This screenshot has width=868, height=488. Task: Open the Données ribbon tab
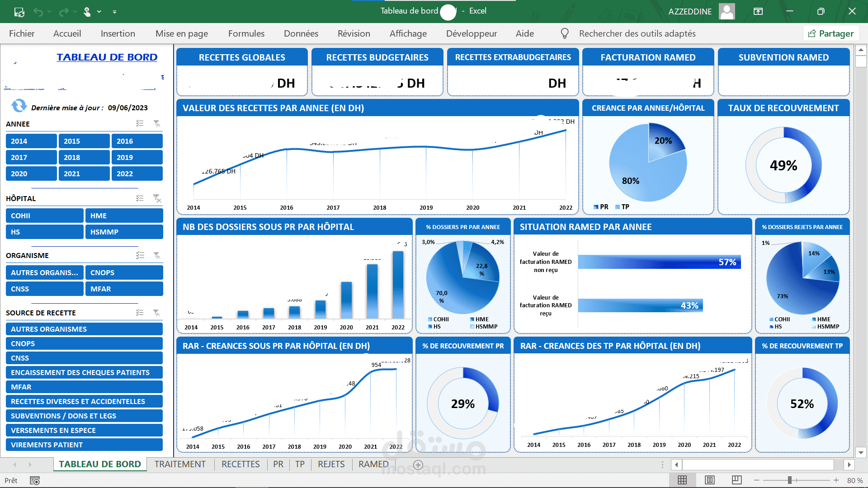tap(301, 33)
